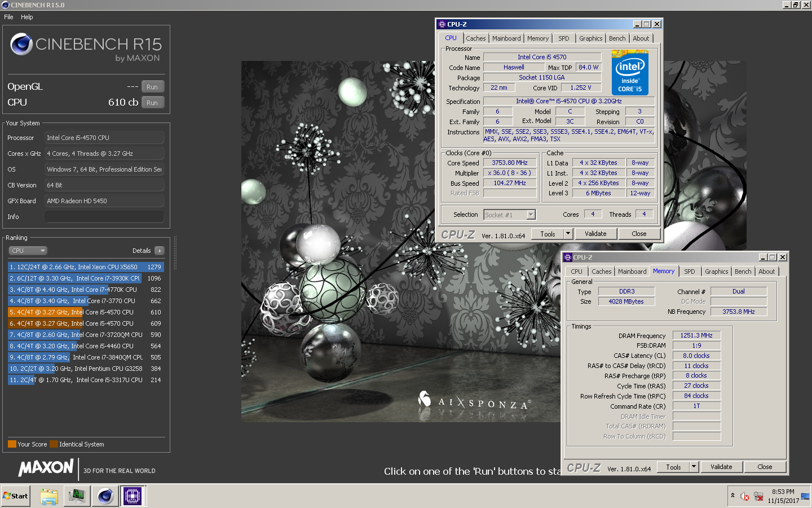Click the Intel Core i5 inside logo
Screen dimensions: 812x508
(x=630, y=73)
